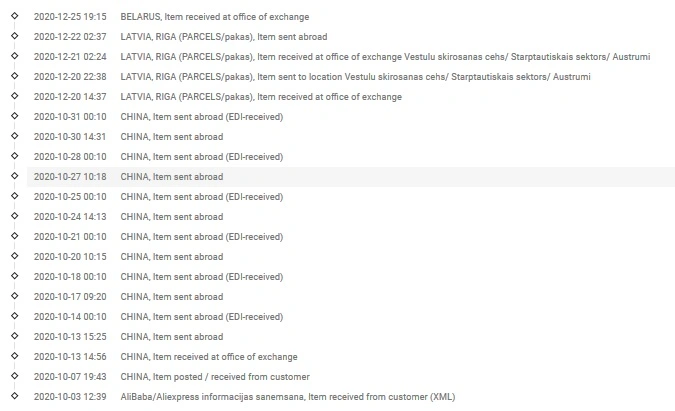This screenshot has width=675, height=411.
Task: Select highlighted row dated 2020-10-27 10:18
Action: point(351,177)
